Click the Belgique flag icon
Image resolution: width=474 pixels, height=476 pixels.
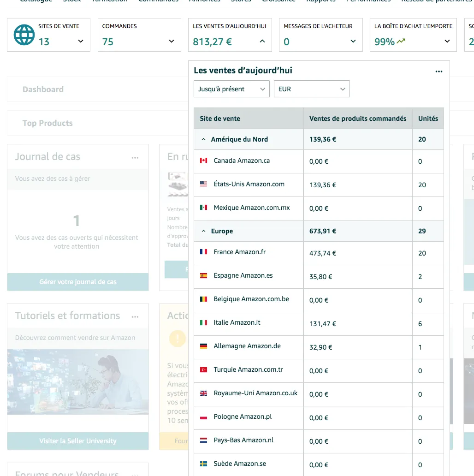204,299
